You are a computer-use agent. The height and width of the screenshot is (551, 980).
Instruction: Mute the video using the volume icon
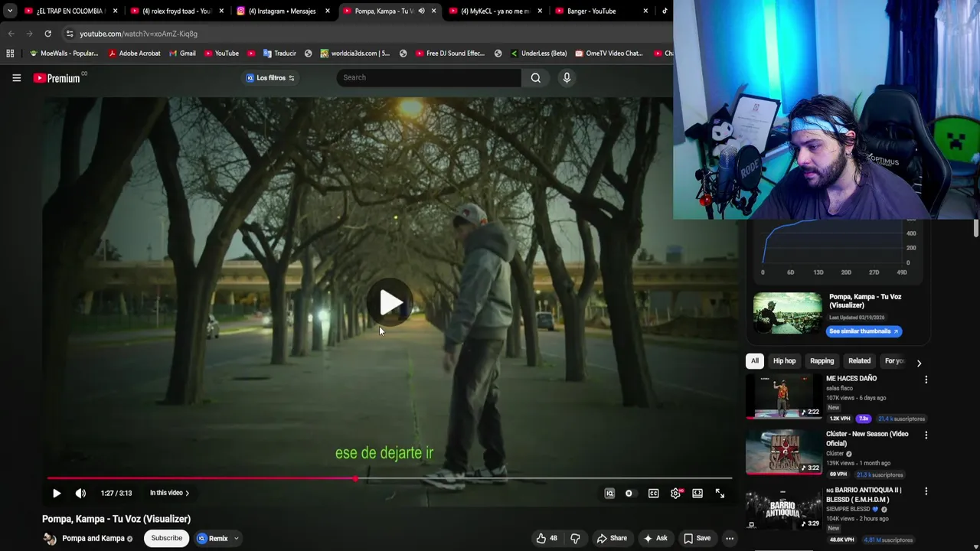pos(80,494)
